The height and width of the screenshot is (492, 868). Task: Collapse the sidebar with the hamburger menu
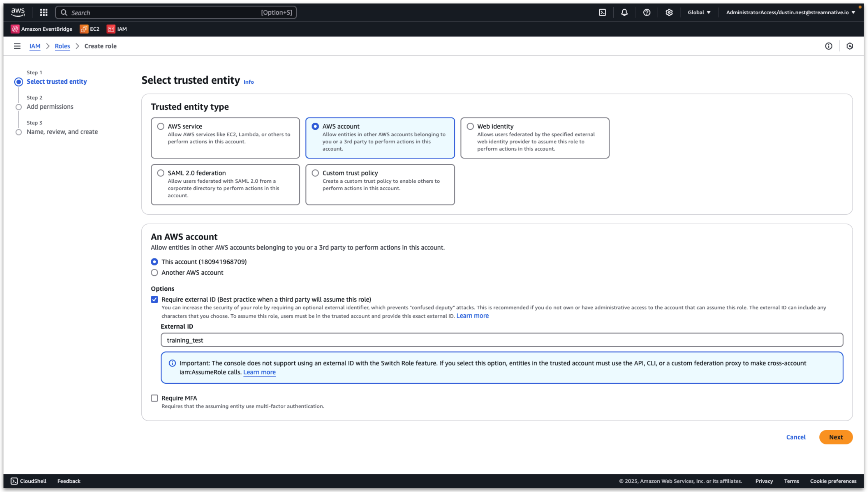click(18, 46)
